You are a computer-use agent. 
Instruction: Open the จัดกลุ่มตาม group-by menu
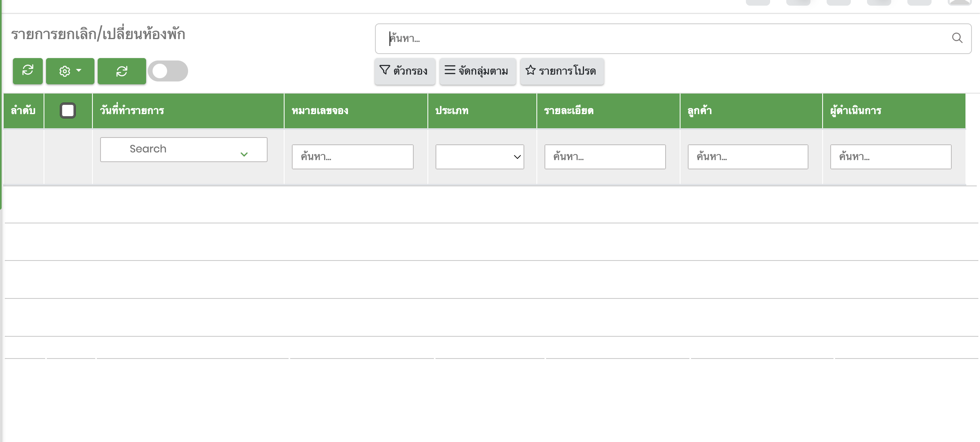point(477,71)
